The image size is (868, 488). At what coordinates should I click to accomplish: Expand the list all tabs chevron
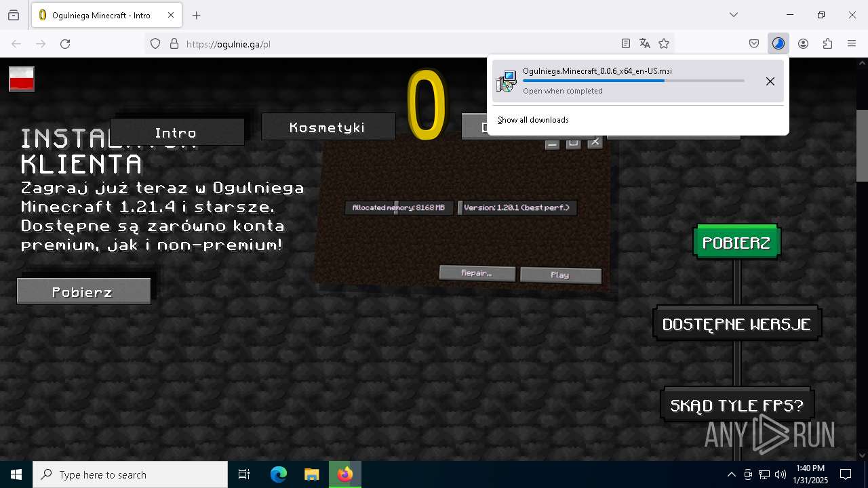point(734,15)
